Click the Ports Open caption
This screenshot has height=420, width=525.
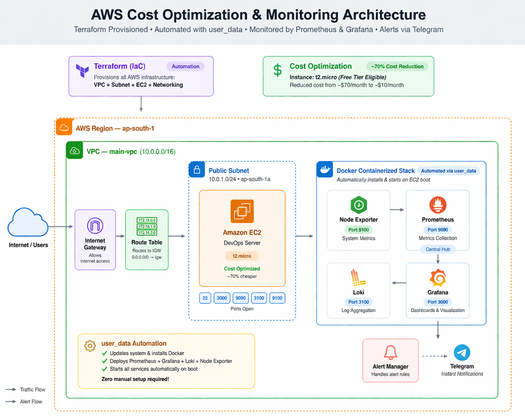point(242,309)
